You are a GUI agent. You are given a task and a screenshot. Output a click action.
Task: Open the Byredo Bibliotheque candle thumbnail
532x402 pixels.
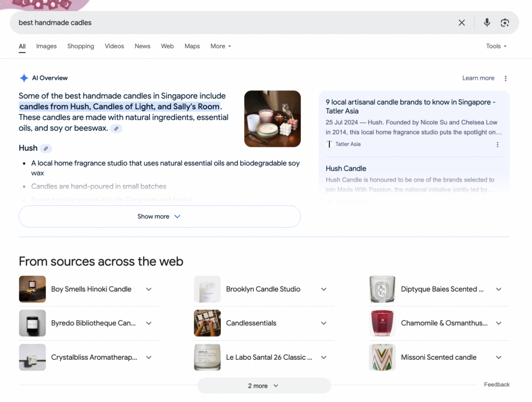click(x=32, y=323)
